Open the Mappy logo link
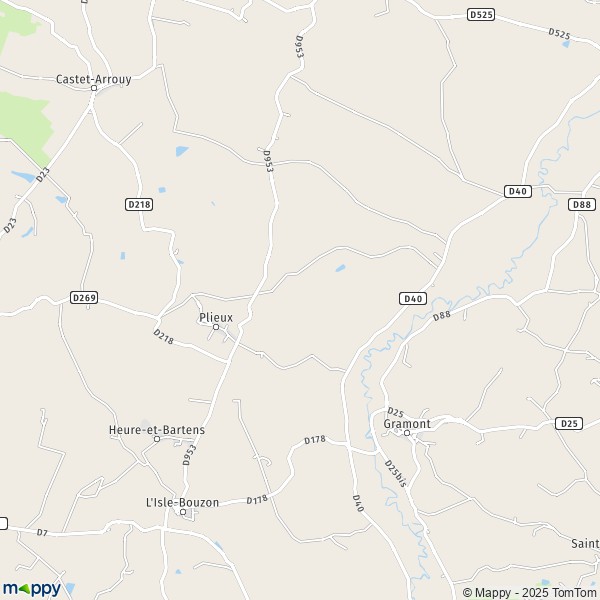 (x=32, y=589)
